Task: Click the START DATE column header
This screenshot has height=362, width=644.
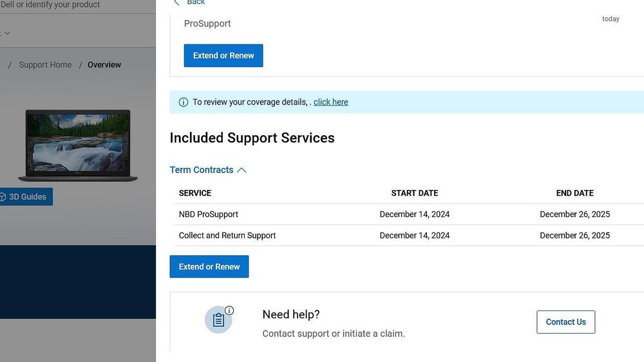Action: coord(415,193)
